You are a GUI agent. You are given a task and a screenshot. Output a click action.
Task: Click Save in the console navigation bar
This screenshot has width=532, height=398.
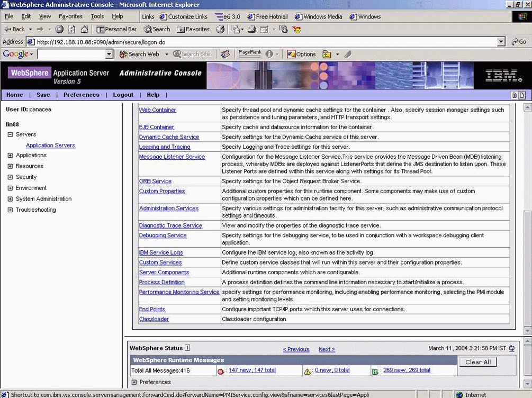coord(43,95)
